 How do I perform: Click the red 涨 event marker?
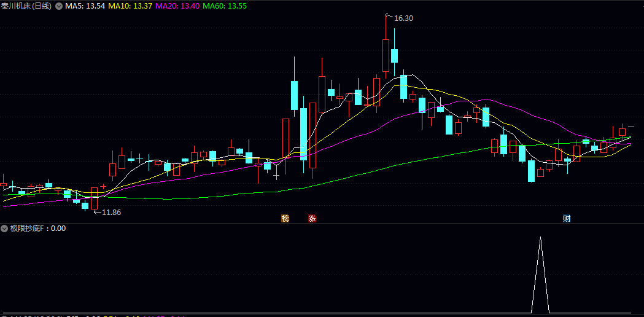tap(312, 219)
